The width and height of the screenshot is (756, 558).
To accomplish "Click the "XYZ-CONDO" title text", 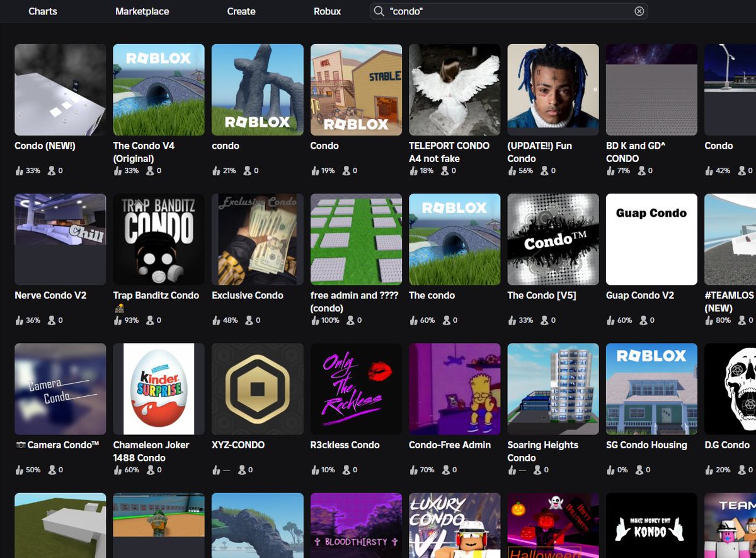I will tap(238, 445).
